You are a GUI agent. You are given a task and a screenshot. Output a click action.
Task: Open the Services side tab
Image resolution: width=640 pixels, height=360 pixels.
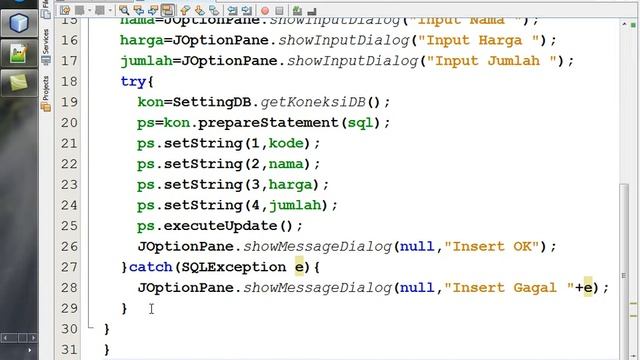46,47
